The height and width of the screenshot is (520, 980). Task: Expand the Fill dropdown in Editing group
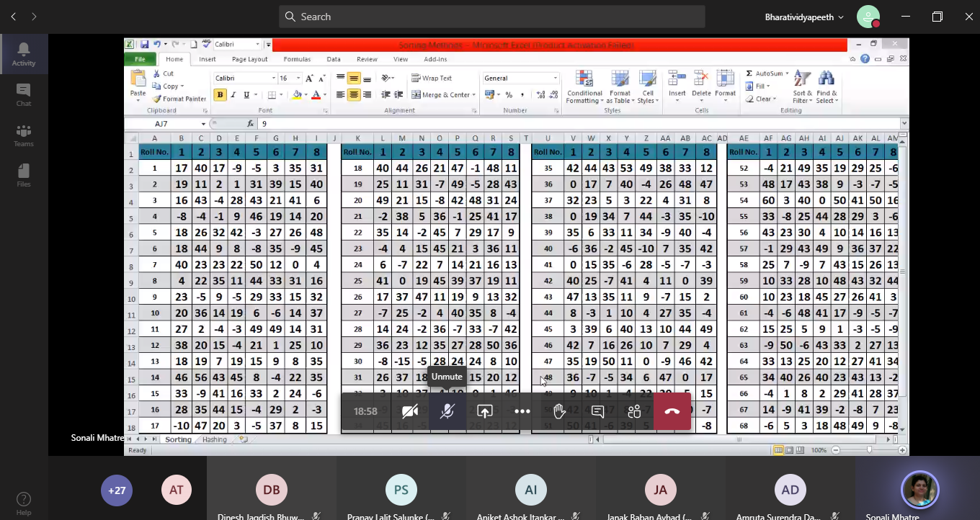click(x=768, y=86)
